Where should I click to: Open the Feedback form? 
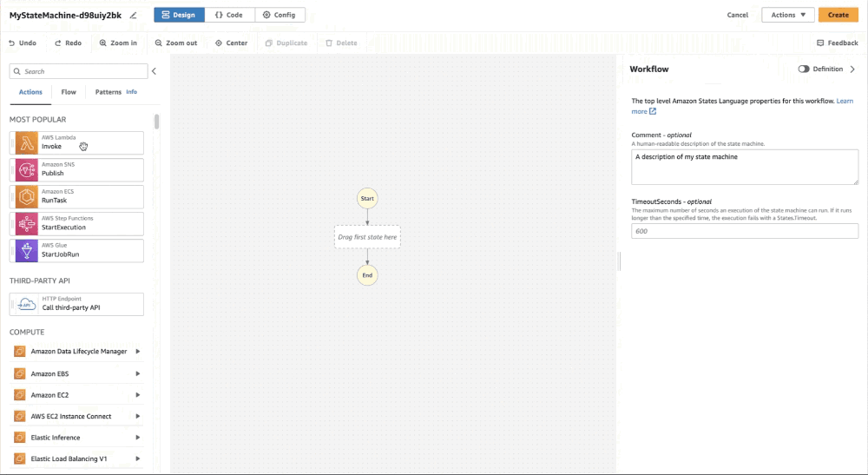838,43
